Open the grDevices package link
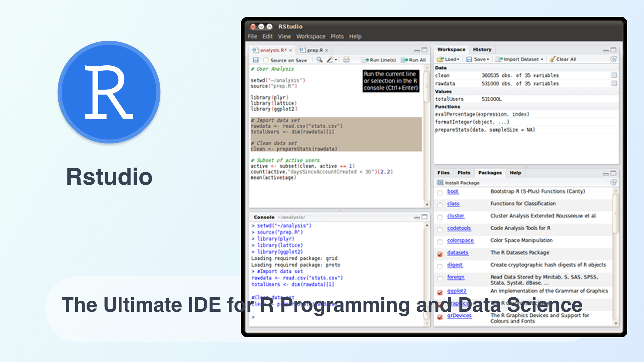Image resolution: width=644 pixels, height=362 pixels. point(459,315)
